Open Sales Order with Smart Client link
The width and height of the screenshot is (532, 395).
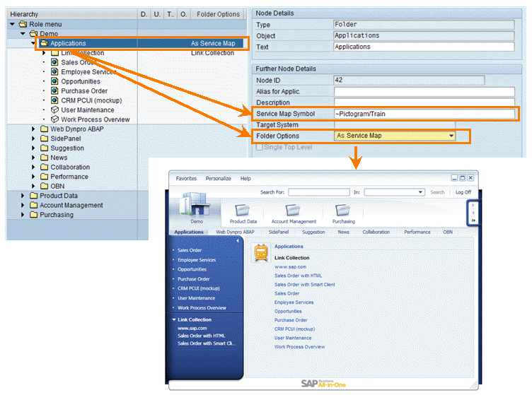click(x=305, y=284)
